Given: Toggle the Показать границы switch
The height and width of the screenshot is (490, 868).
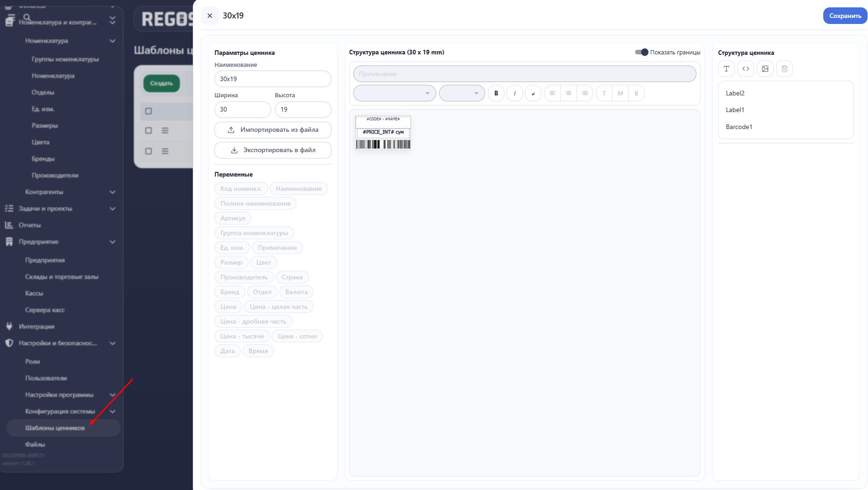Looking at the screenshot, I should (x=642, y=52).
